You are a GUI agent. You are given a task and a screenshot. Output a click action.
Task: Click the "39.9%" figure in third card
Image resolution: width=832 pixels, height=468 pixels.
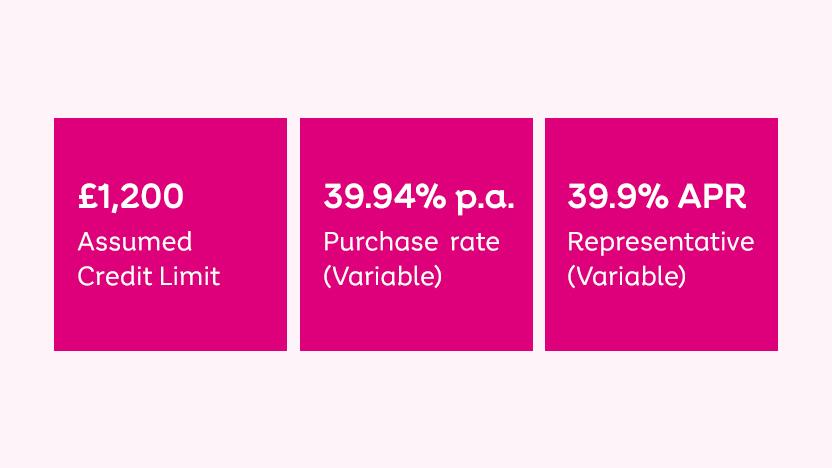pos(618,197)
